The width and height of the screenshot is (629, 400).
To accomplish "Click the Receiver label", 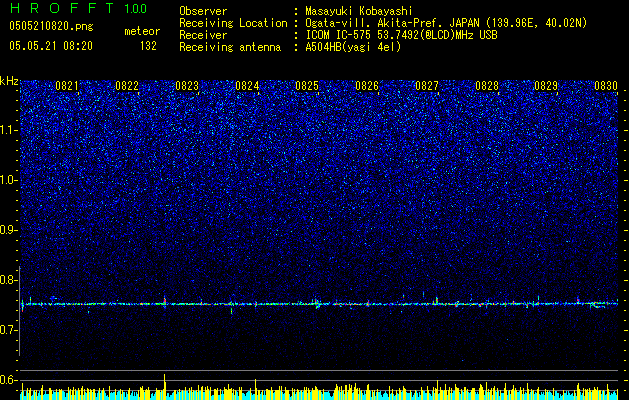I will [x=203, y=35].
